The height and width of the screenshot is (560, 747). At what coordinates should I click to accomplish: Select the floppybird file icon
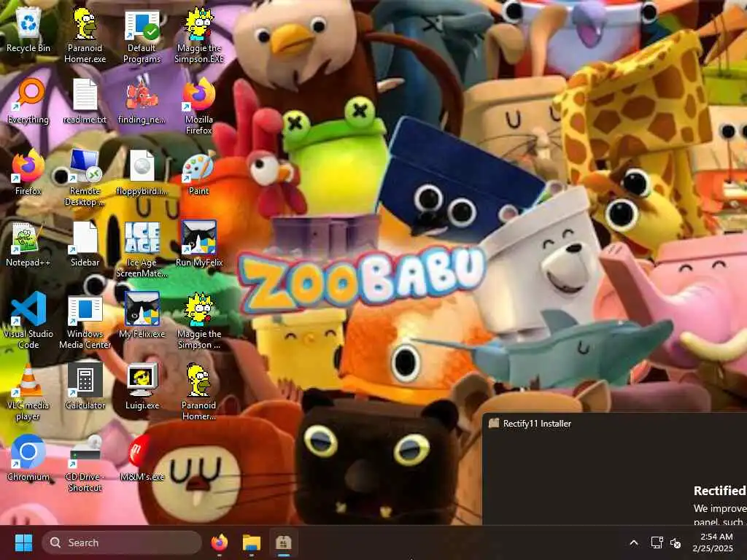click(x=142, y=172)
